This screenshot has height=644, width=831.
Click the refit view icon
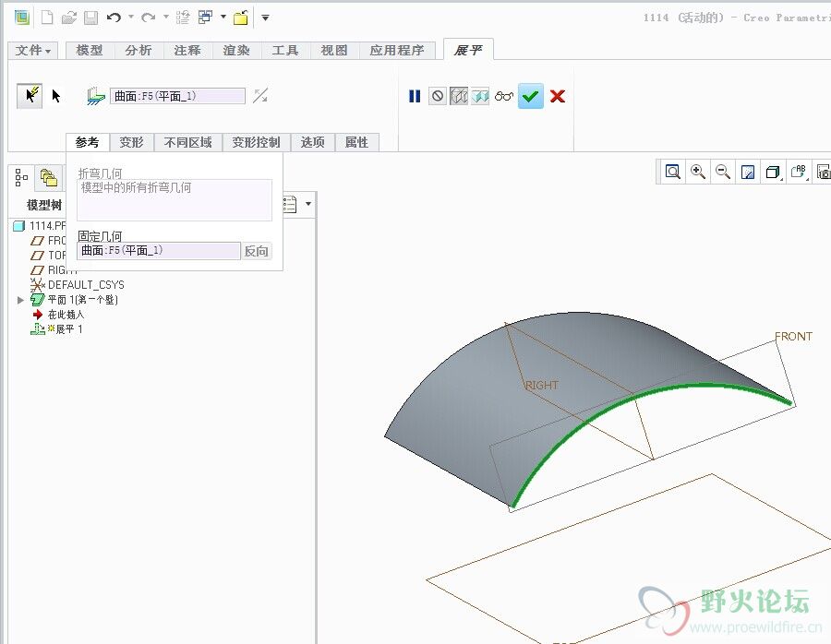673,172
